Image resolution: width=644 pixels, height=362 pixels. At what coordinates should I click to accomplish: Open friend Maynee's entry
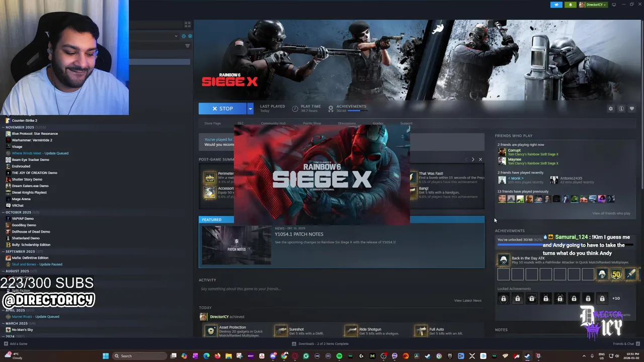(x=528, y=161)
